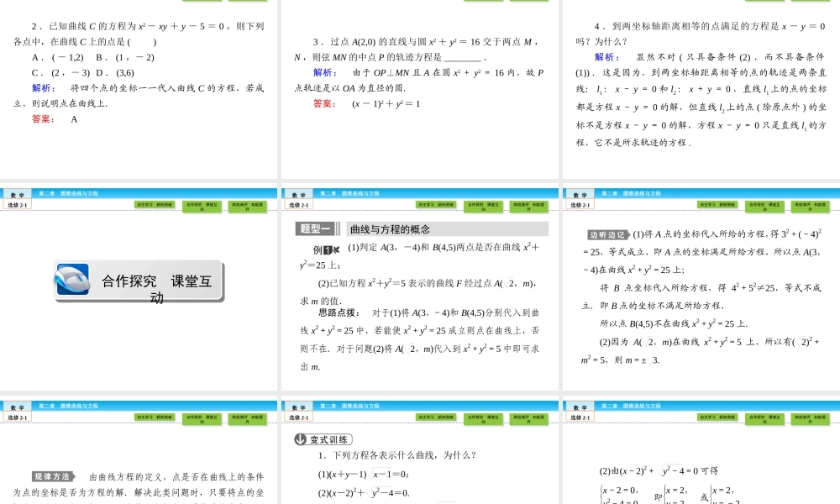The width and height of the screenshot is (840, 504).
Task: Click the 答案: A text on the top-left slide
Action: pyautogui.click(x=55, y=120)
